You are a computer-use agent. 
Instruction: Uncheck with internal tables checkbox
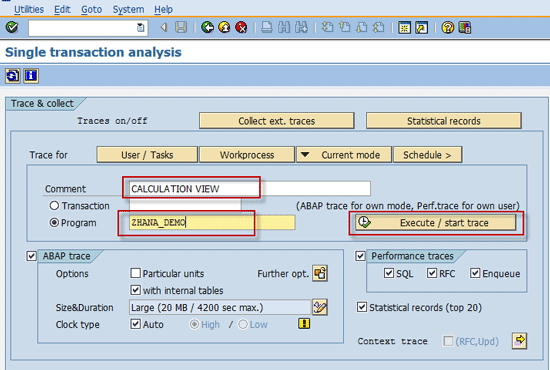[x=135, y=290]
